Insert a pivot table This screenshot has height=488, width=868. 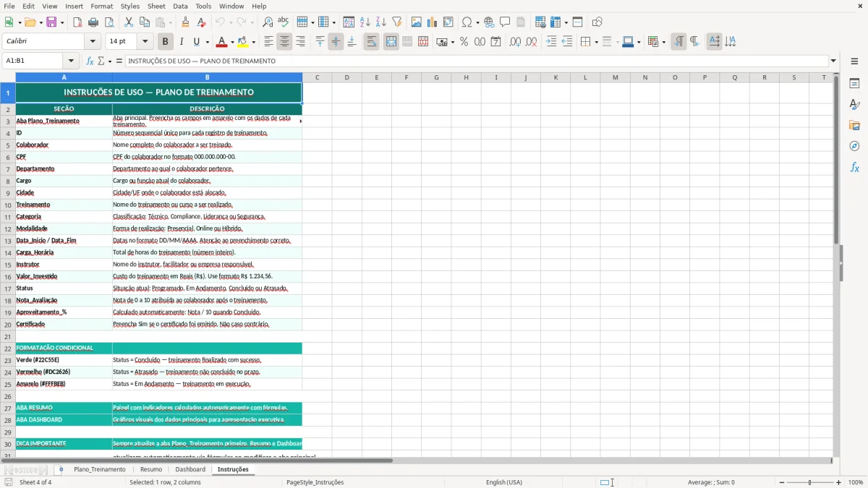[x=448, y=22]
